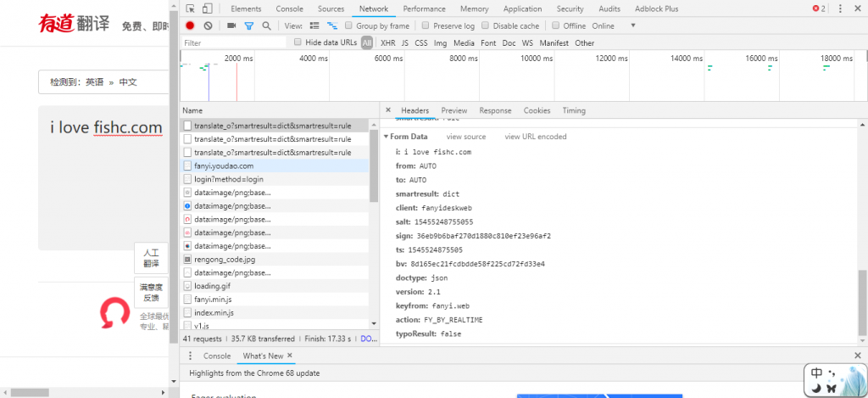868x398 pixels.
Task: Toggle the waterfall overview view icon
Action: [x=332, y=25]
